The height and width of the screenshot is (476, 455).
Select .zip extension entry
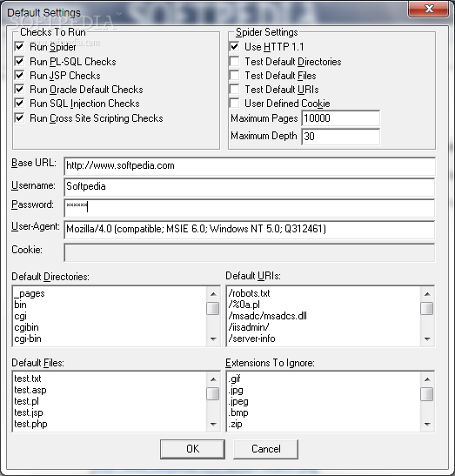235,424
